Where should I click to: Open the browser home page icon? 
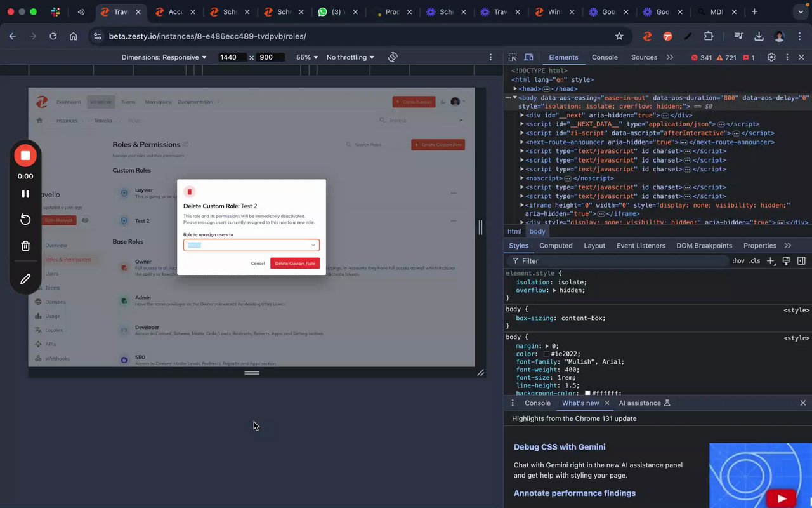[x=74, y=36]
